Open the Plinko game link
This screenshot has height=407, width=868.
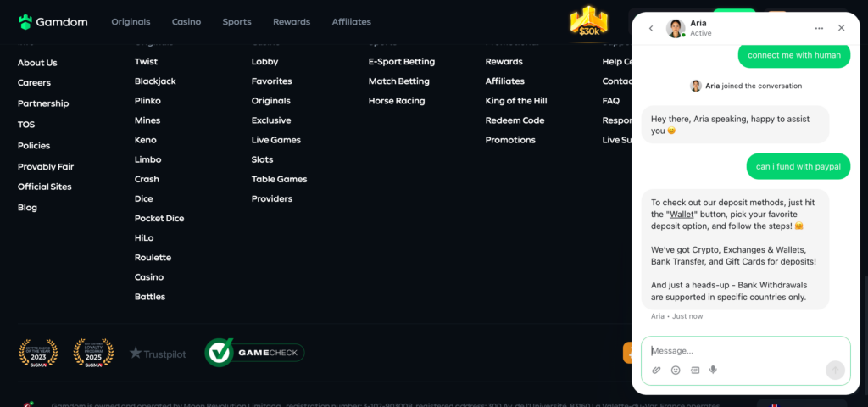pyautogui.click(x=147, y=101)
